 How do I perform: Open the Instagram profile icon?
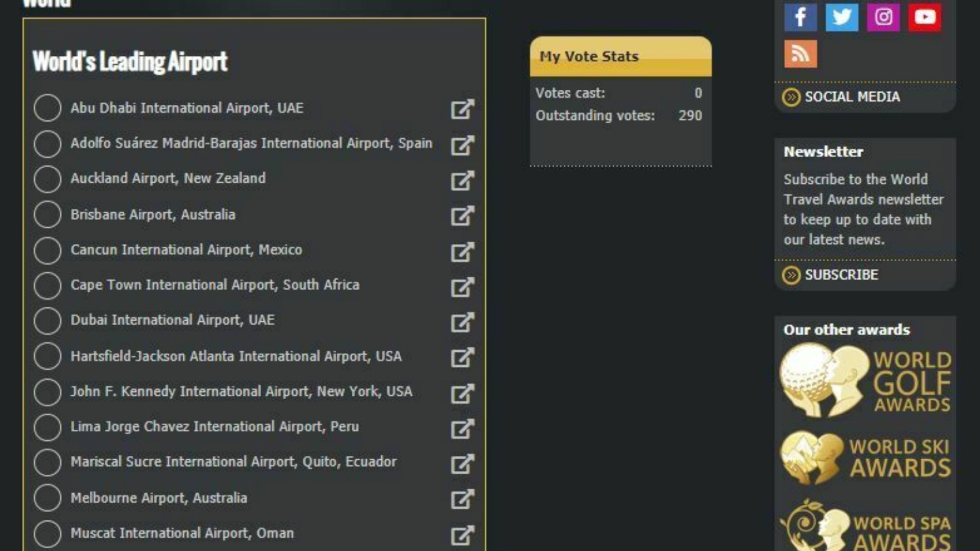pyautogui.click(x=883, y=16)
